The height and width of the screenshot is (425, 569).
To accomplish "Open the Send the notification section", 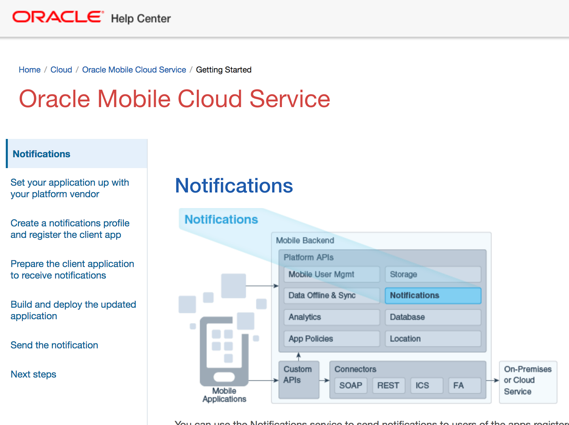I will tap(54, 345).
